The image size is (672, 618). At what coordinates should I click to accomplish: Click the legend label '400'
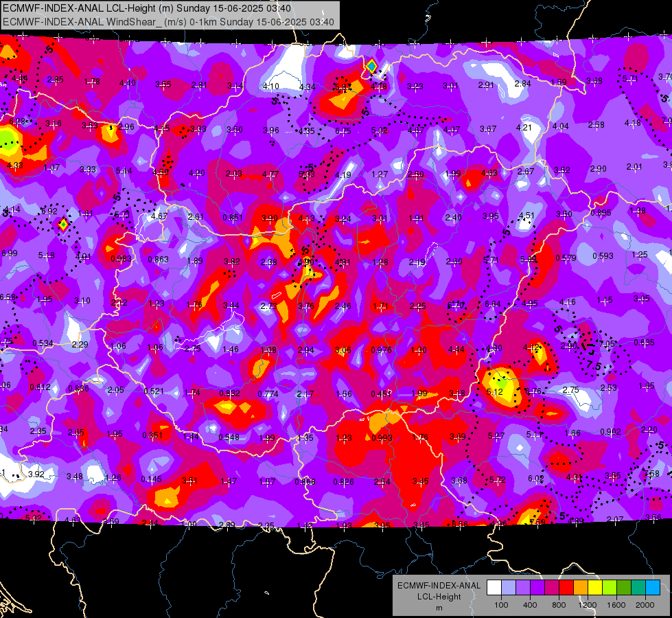pyautogui.click(x=530, y=605)
